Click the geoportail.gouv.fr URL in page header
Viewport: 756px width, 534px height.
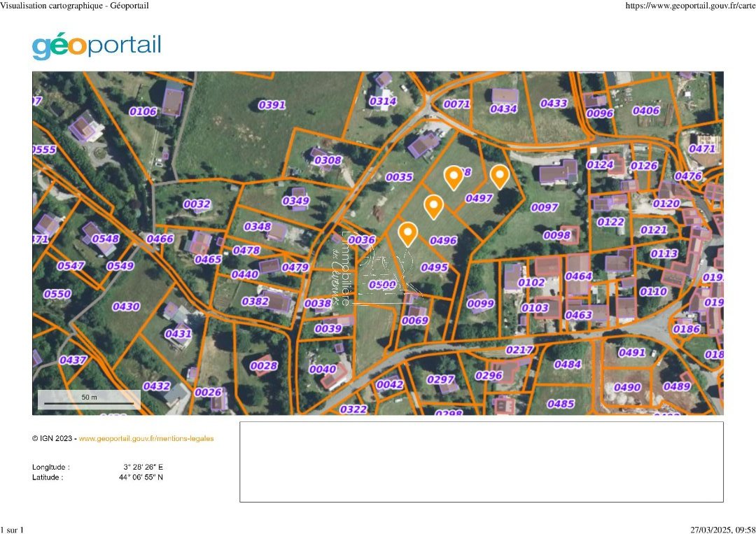689,6
